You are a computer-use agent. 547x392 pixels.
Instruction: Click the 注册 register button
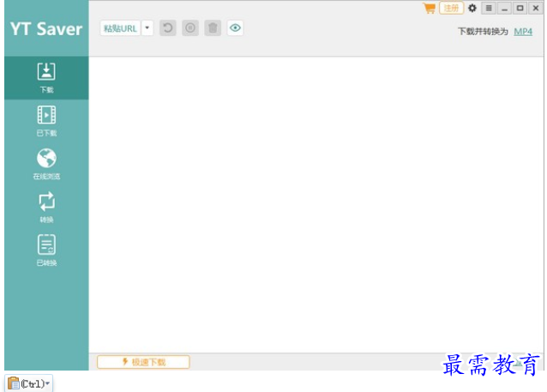451,8
